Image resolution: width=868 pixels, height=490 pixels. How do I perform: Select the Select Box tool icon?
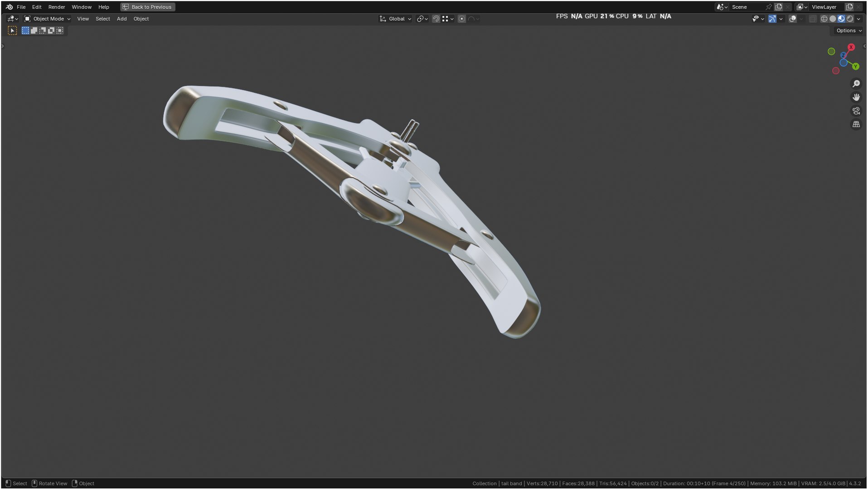(x=12, y=30)
